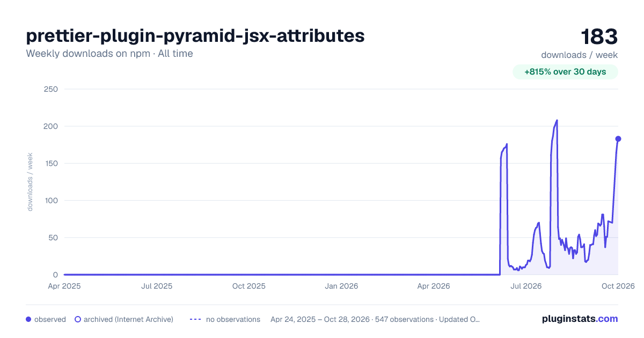Click the Apr 2026 x-axis label
This screenshot has height=338, width=644.
point(433,286)
